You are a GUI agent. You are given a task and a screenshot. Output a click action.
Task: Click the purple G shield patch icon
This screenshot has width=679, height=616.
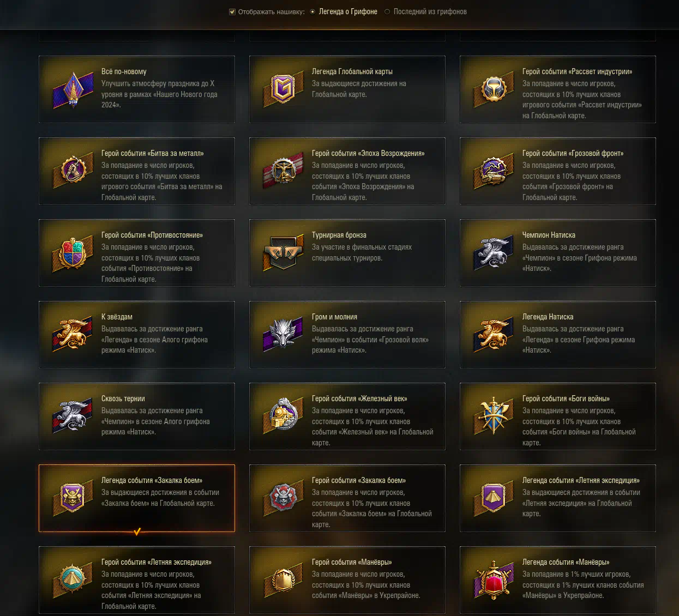[x=283, y=89]
